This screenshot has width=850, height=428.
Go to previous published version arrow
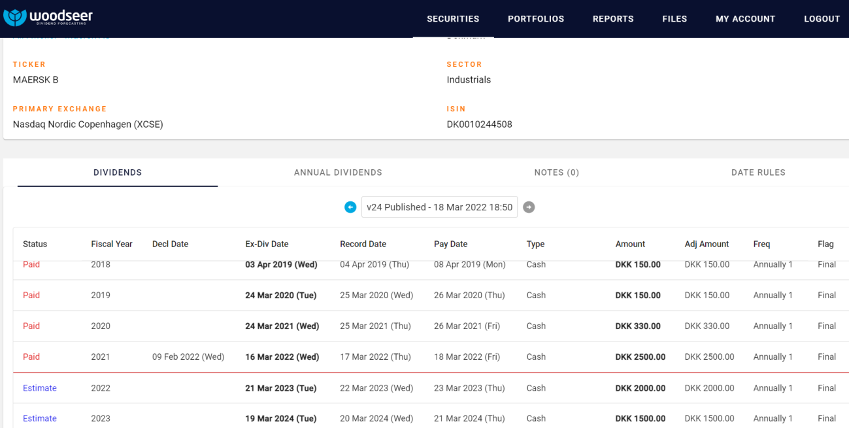click(x=350, y=207)
